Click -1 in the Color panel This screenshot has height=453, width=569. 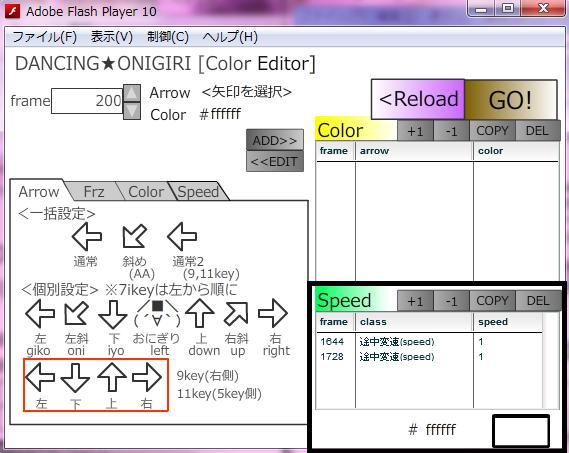click(452, 131)
